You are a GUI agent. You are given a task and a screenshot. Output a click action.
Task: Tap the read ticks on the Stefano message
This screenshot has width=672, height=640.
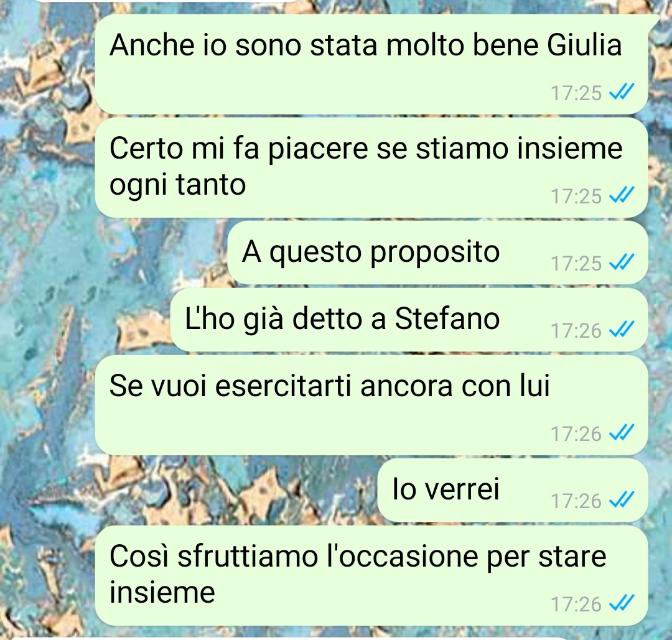[622, 329]
